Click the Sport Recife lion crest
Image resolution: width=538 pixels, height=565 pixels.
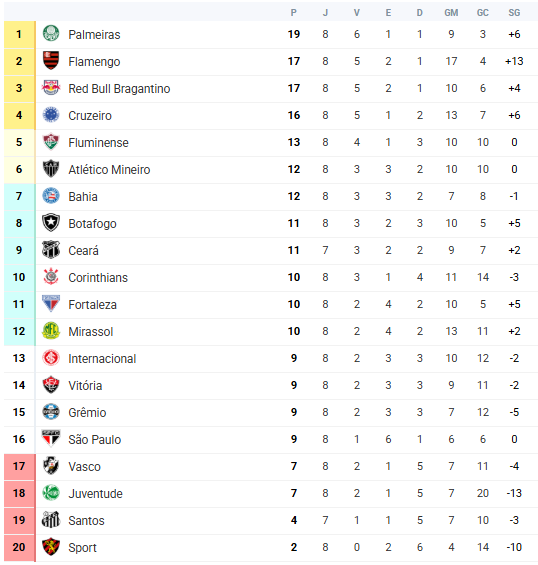tap(51, 547)
